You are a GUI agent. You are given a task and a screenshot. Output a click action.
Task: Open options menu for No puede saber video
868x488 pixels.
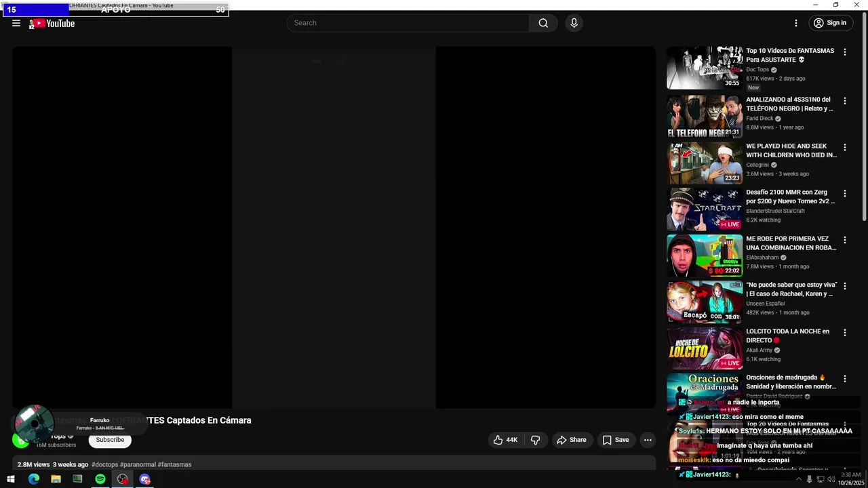[x=845, y=286]
